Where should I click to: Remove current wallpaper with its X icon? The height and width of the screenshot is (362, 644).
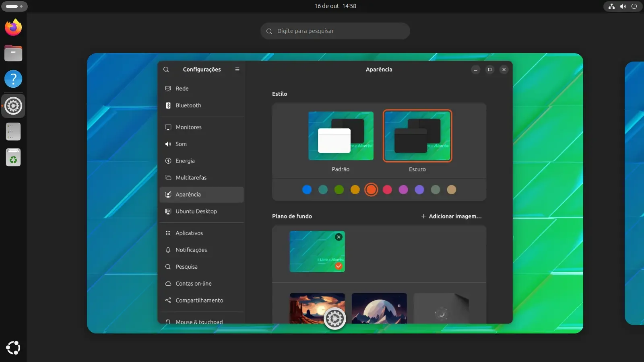pyautogui.click(x=339, y=237)
